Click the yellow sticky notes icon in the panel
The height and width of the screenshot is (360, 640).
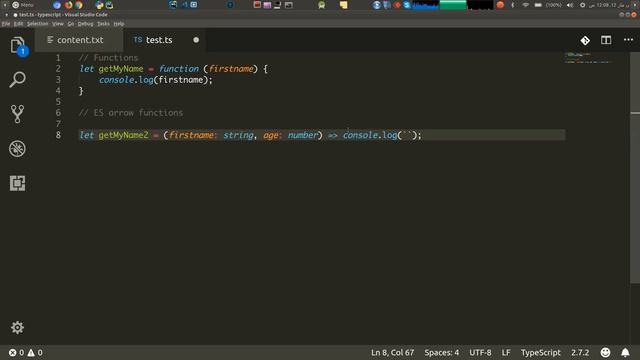344,5
